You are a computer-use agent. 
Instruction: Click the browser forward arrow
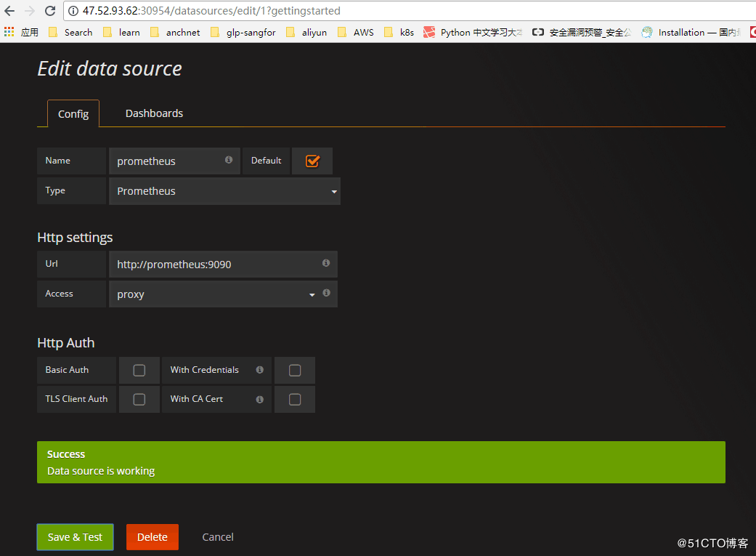tap(29, 11)
